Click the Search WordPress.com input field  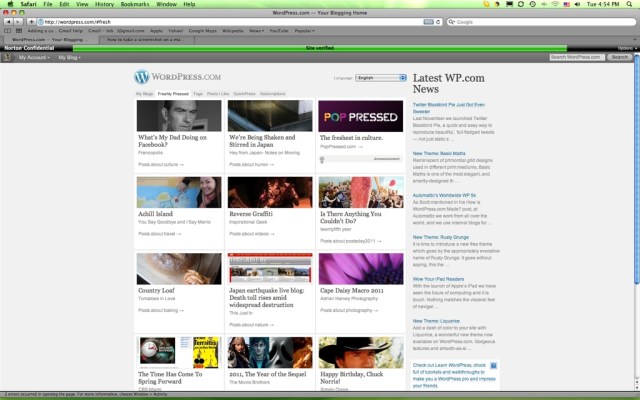(576, 58)
